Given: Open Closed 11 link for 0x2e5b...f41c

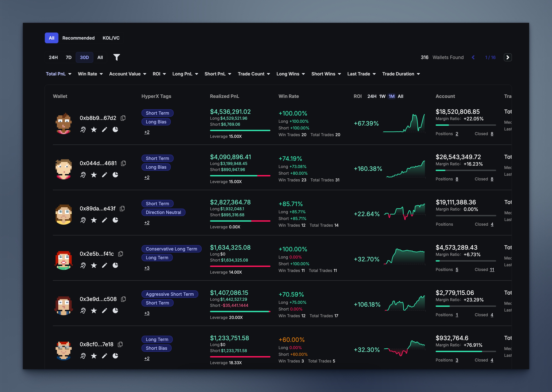Looking at the screenshot, I should tap(492, 269).
